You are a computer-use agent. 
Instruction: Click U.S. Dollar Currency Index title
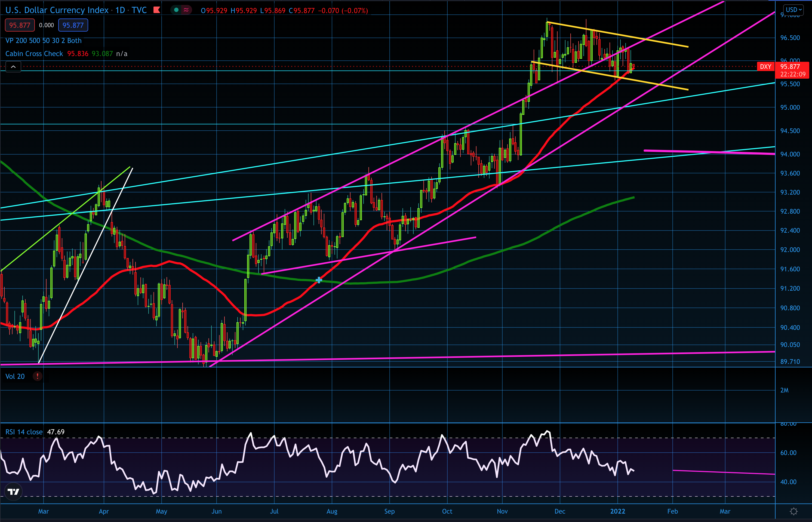tap(57, 10)
